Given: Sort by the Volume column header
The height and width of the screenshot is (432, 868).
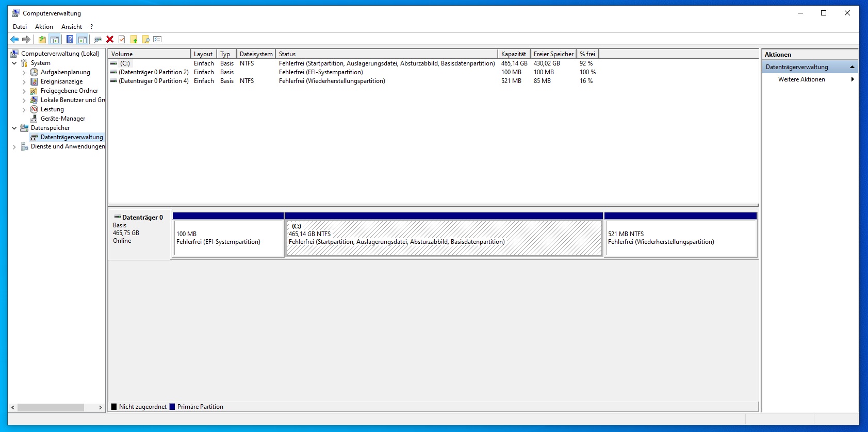Looking at the screenshot, I should [149, 54].
